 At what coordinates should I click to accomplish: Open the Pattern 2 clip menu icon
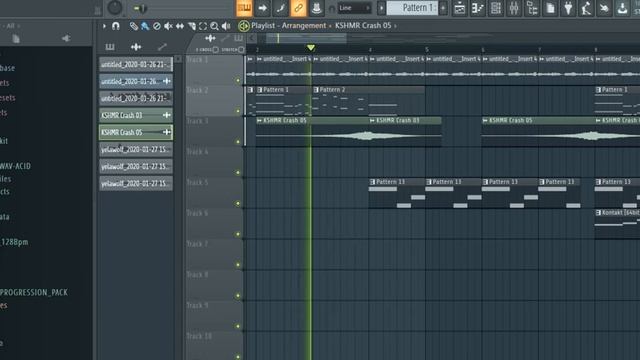(x=316, y=89)
